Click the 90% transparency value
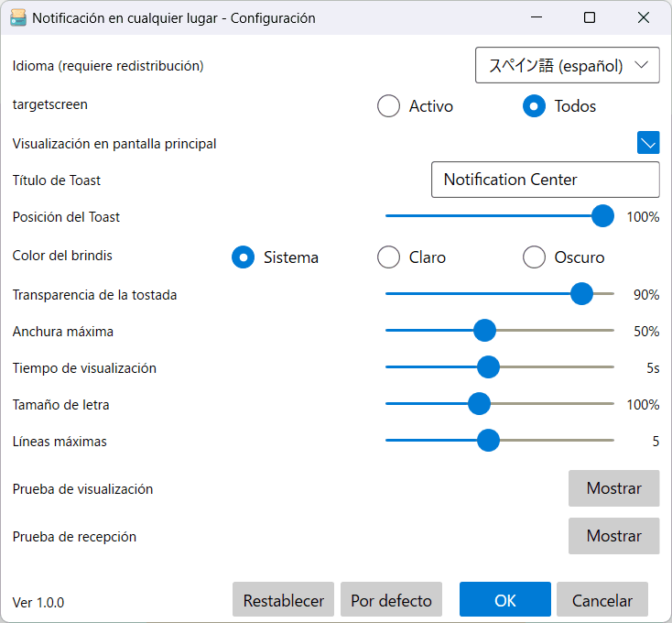The image size is (672, 623). point(646,295)
